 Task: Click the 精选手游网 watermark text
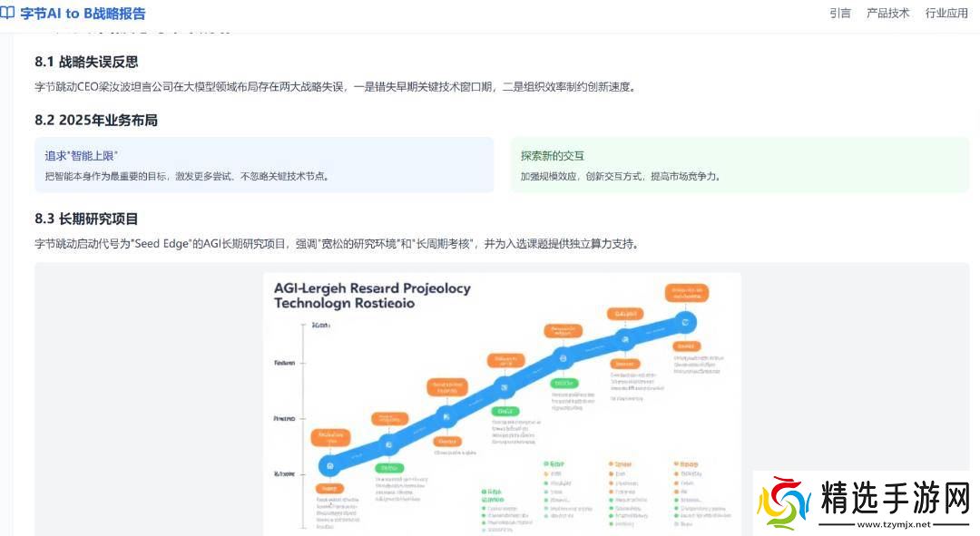tap(895, 498)
